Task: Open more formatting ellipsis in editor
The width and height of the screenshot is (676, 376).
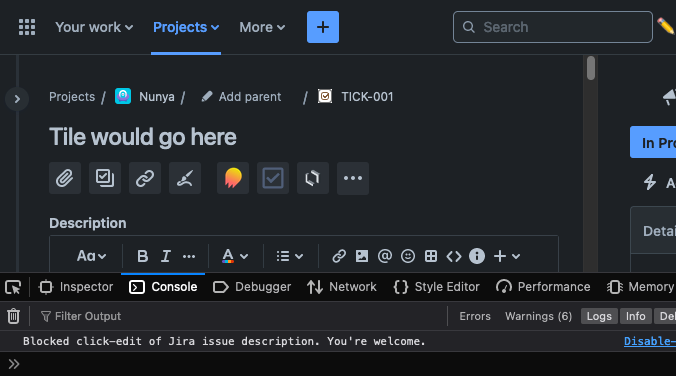Action: [189, 256]
